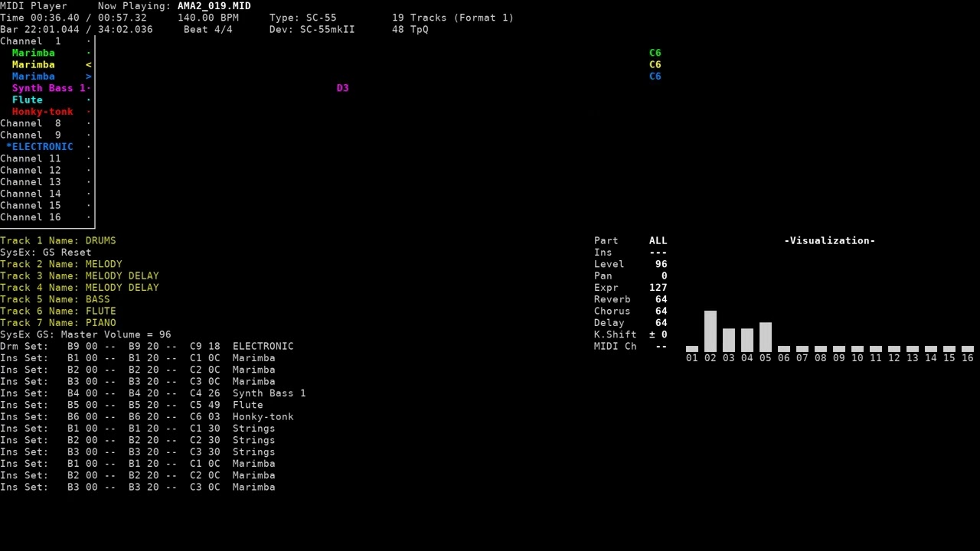Click the Chorus 64 value
Image resolution: width=980 pixels, height=551 pixels.
click(661, 311)
